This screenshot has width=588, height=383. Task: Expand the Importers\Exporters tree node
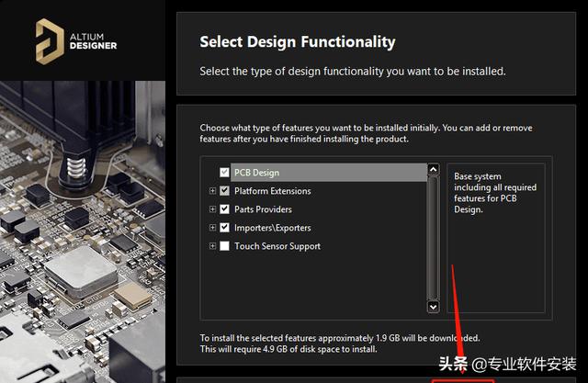(212, 228)
